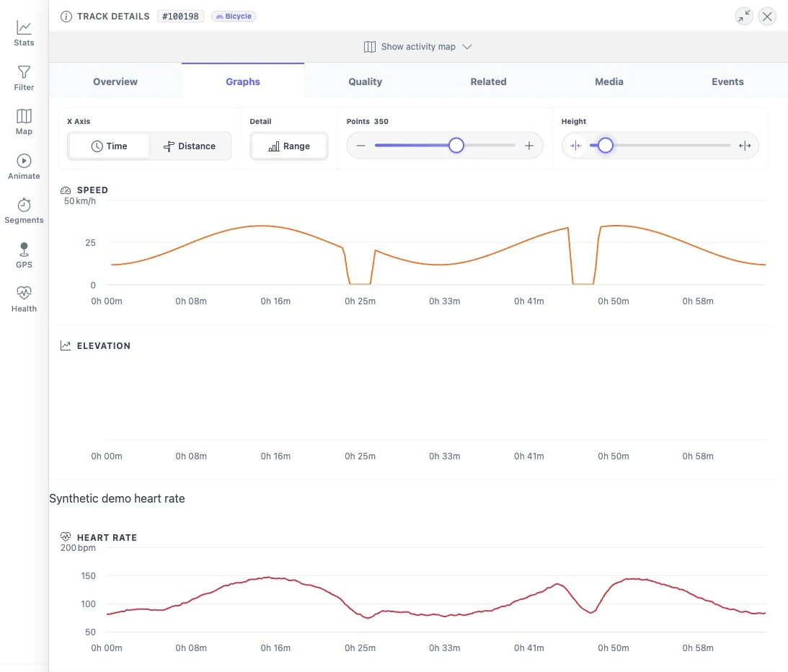Set X Axis to Distance
The width and height of the screenshot is (788, 672).
(190, 146)
